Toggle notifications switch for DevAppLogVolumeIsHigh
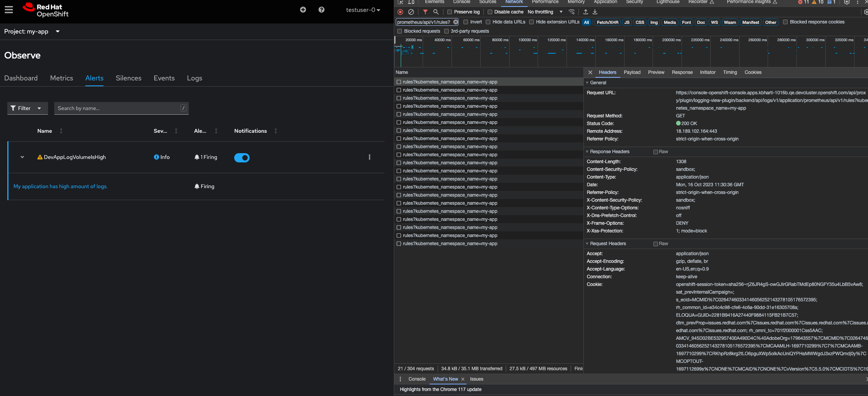 242,158
